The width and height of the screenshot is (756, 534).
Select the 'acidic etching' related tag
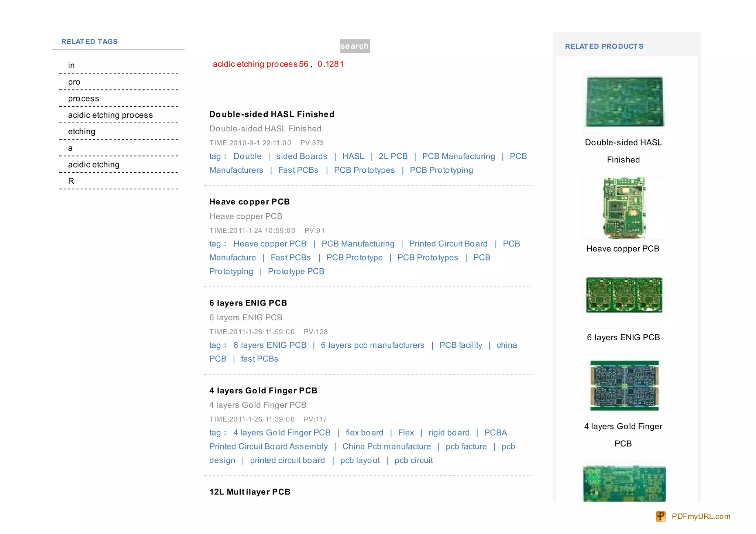pos(94,165)
